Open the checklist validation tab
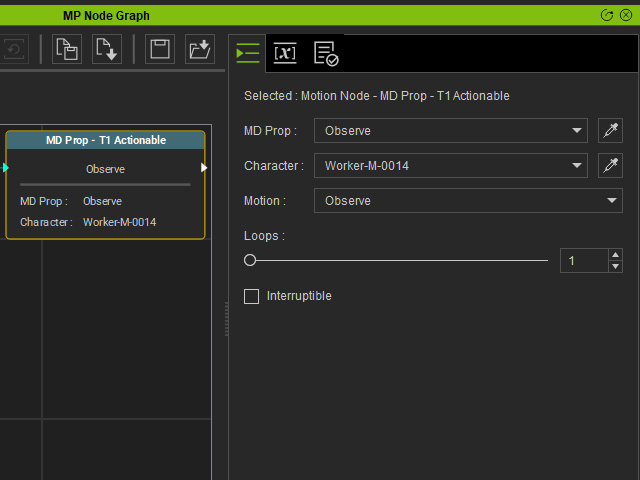This screenshot has width=640, height=480. pyautogui.click(x=326, y=53)
